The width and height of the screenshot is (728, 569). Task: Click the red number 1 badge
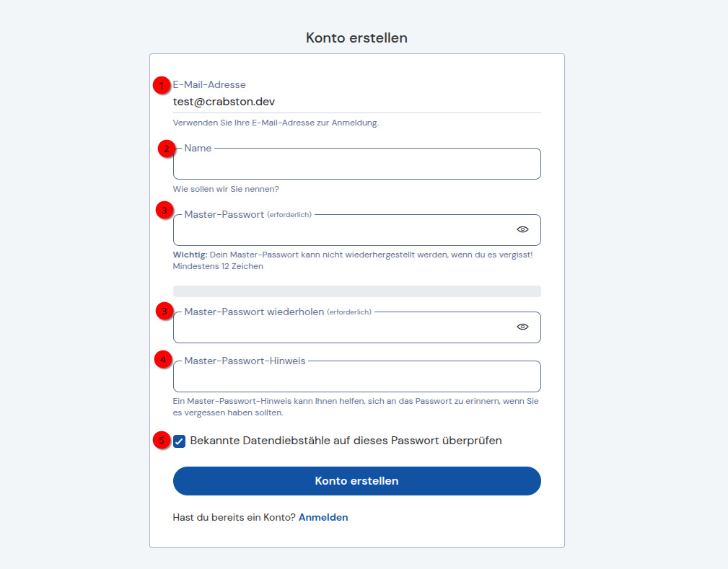pos(162,85)
